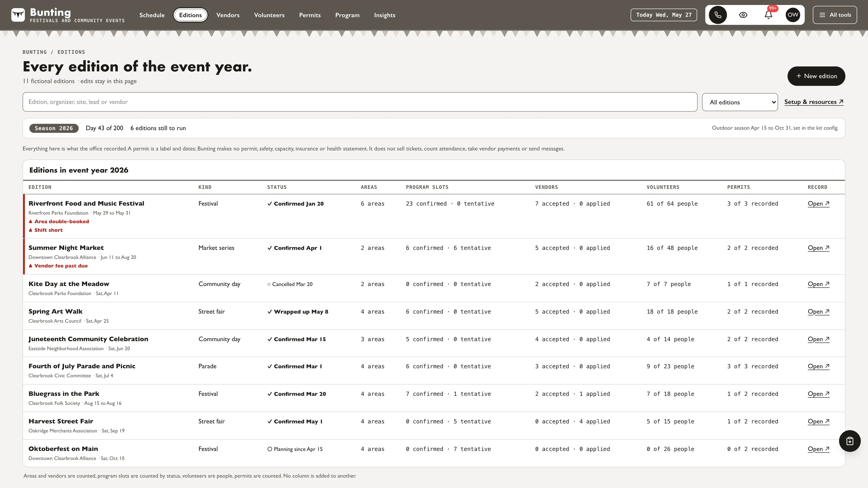Click the Fourth of July Parade and Picnic title
The height and width of the screenshot is (488, 868).
(82, 366)
